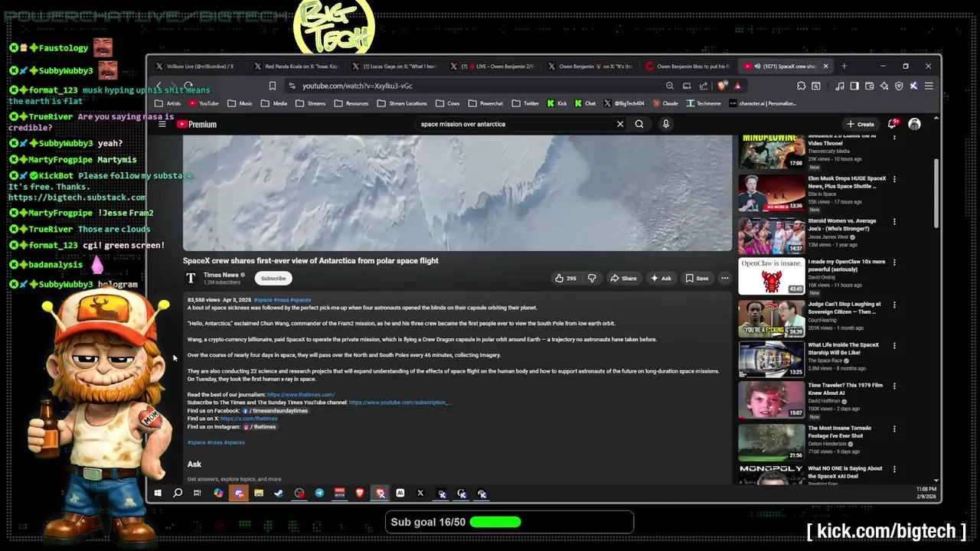The height and width of the screenshot is (551, 980).
Task: Open the browser extensions puzzle icon
Action: (801, 86)
